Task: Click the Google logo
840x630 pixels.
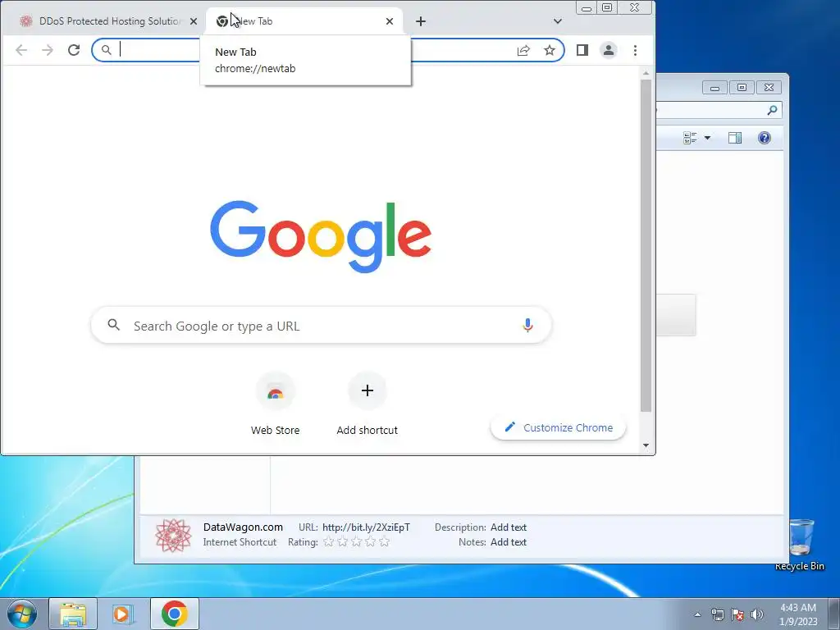Action: (x=321, y=236)
